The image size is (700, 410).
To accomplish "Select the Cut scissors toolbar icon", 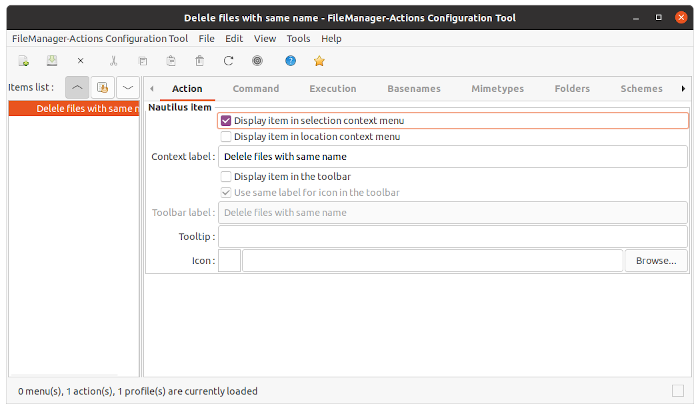I will point(113,61).
